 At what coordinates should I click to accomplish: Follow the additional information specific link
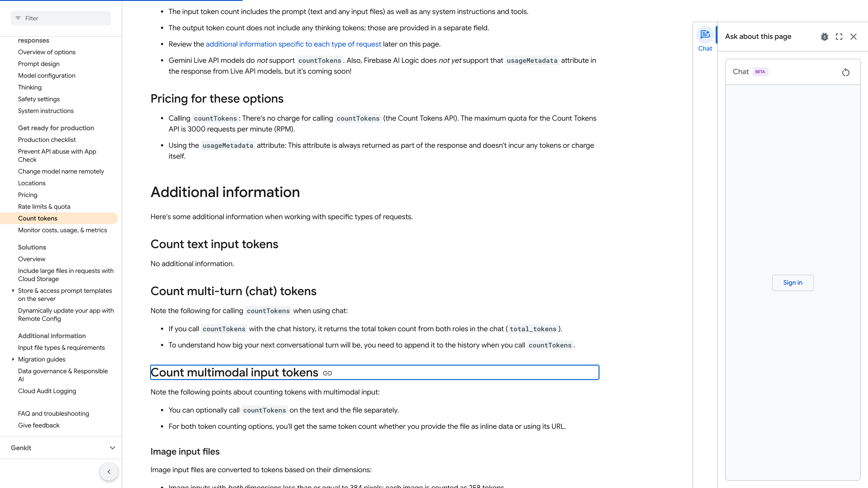[293, 44]
